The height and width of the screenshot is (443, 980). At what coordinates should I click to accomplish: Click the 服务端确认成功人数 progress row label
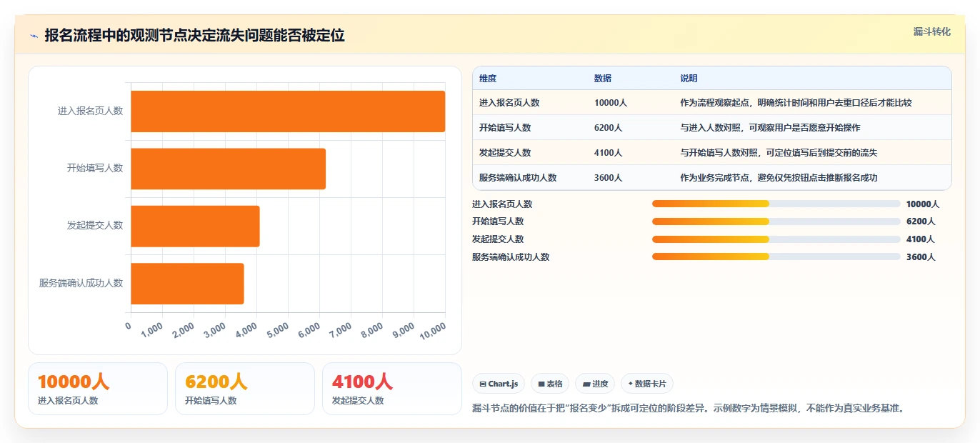point(511,257)
